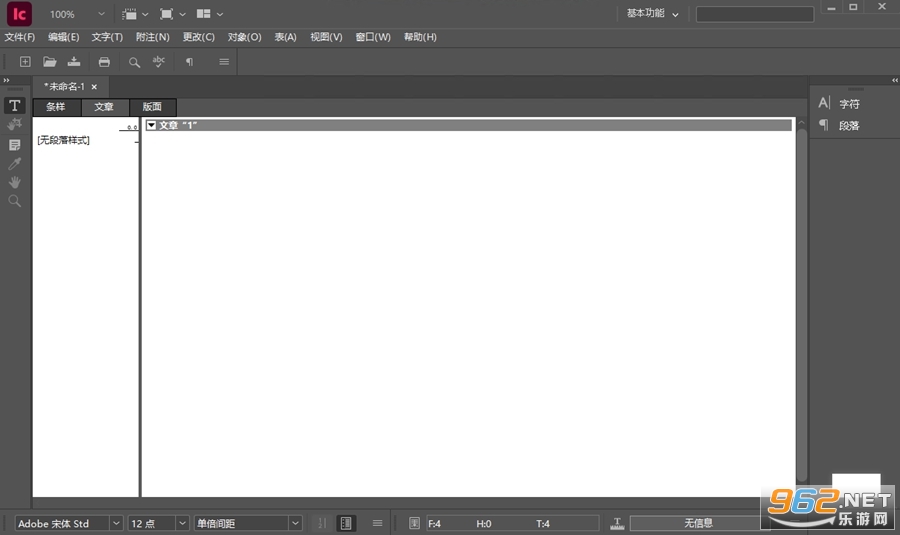Open the 基本功能 workspace switcher
This screenshot has width=900, height=535.
click(652, 13)
